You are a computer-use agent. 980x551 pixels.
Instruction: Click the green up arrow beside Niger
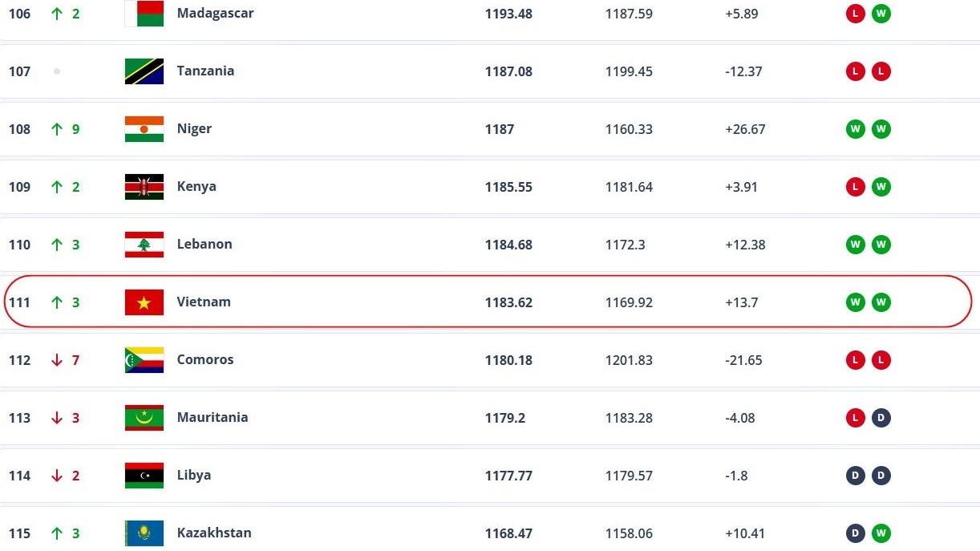click(56, 129)
